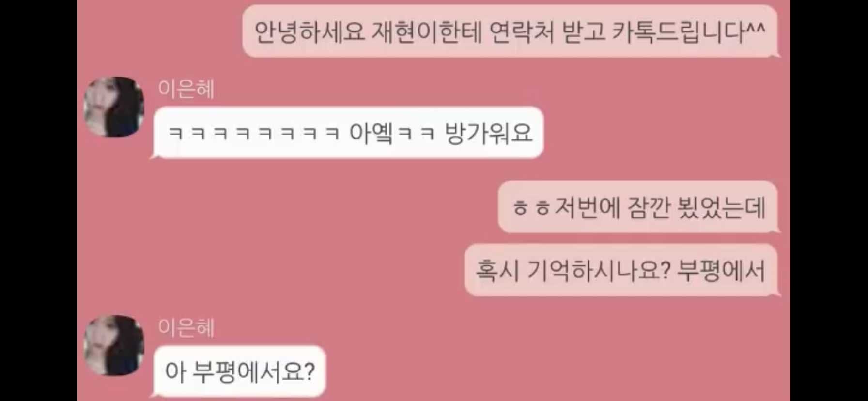This screenshot has width=868, height=401.
Task: Click the word 방가워요 in the reply
Action: [x=488, y=133]
